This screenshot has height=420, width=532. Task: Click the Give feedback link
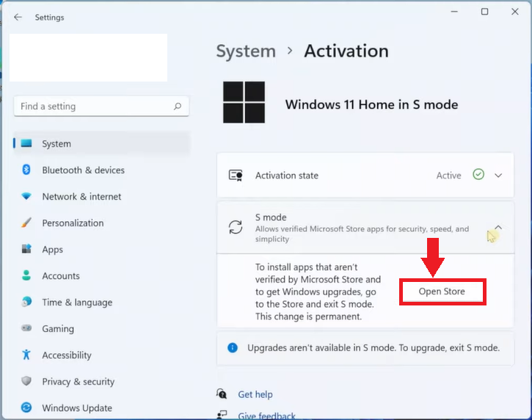[266, 416]
